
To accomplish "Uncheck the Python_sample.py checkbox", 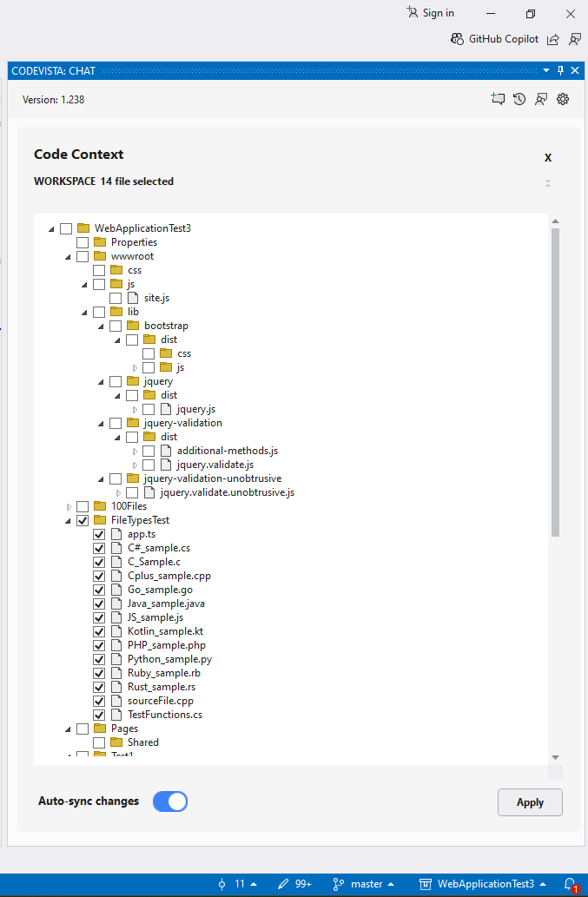I will 99,659.
